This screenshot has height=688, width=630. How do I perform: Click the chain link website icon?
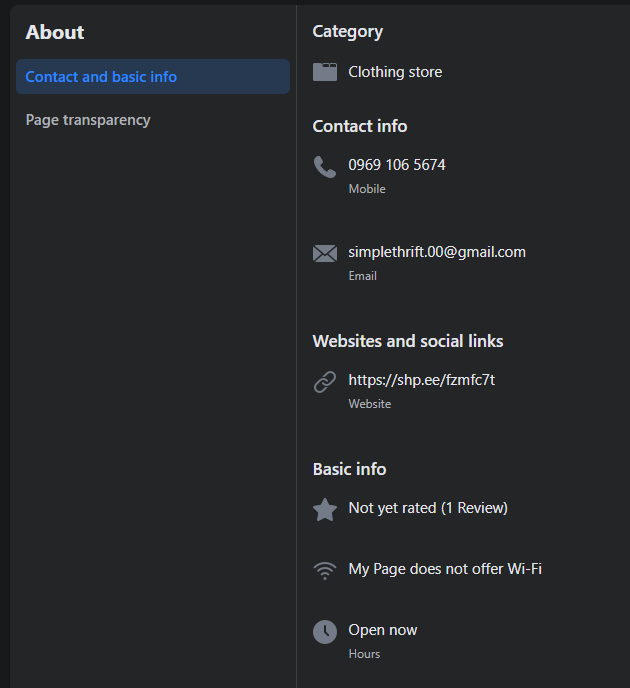point(325,382)
